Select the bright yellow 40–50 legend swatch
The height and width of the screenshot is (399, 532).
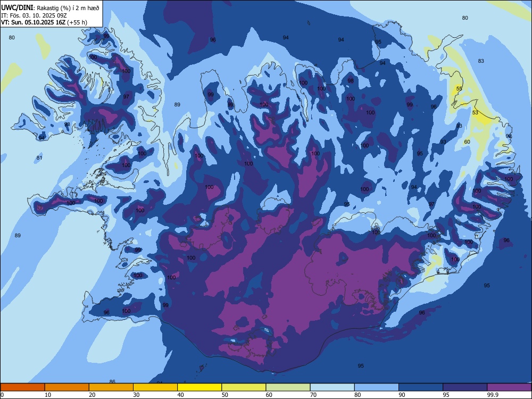199,387
